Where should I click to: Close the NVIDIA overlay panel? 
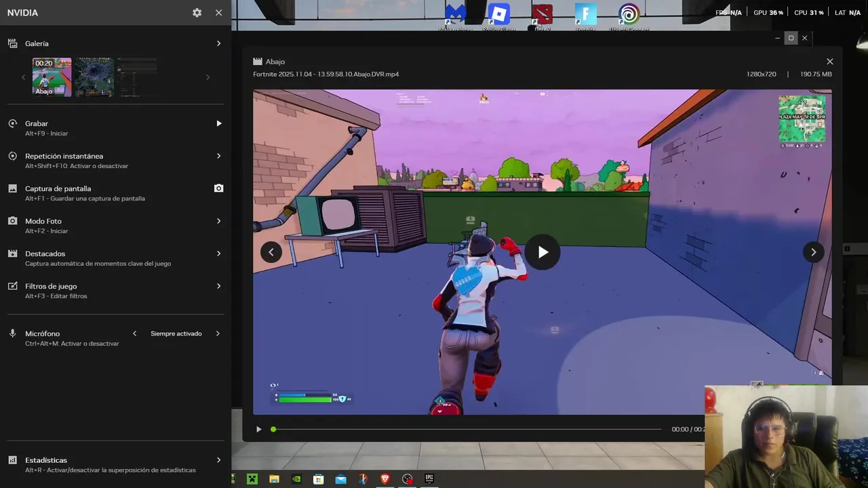click(x=218, y=13)
